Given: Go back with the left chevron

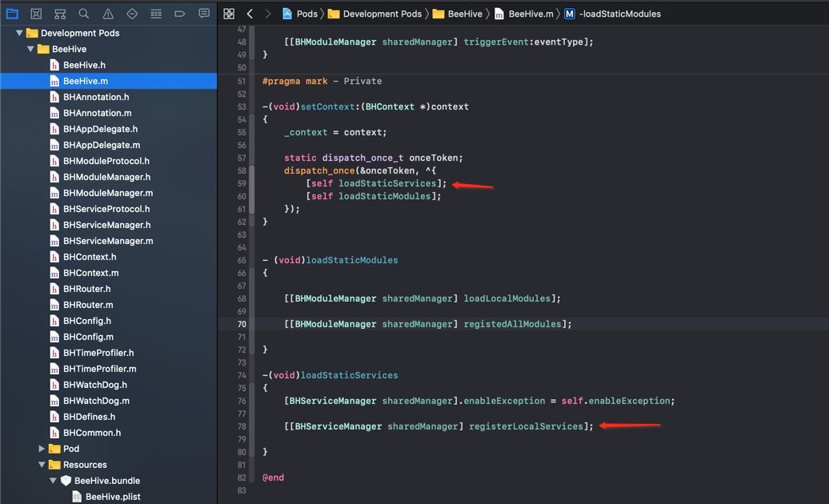Looking at the screenshot, I should (250, 14).
